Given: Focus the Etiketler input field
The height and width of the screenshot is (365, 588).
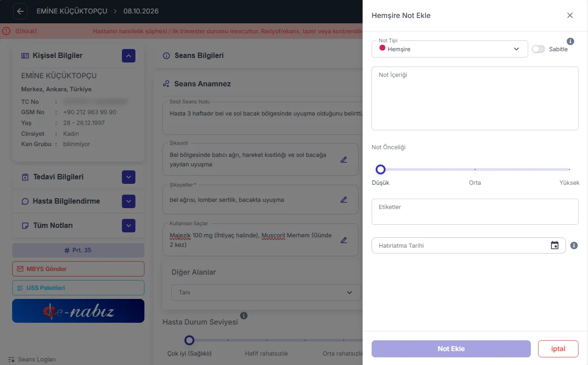Looking at the screenshot, I should [x=475, y=212].
